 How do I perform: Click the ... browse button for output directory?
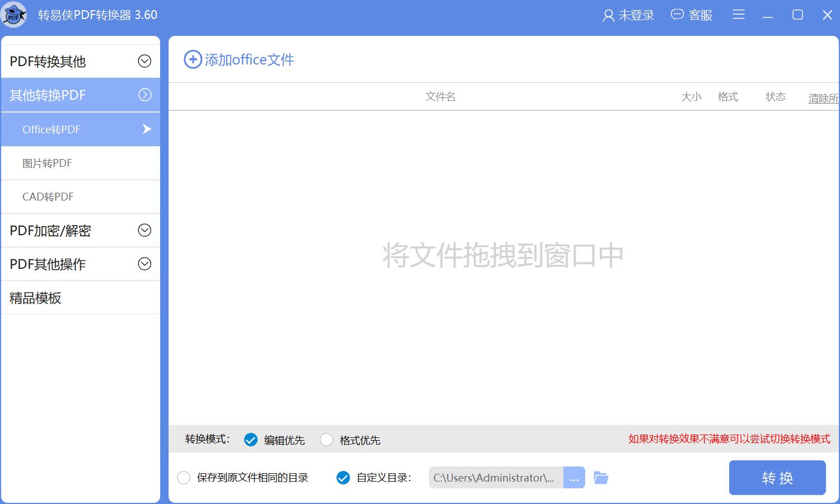pyautogui.click(x=574, y=477)
